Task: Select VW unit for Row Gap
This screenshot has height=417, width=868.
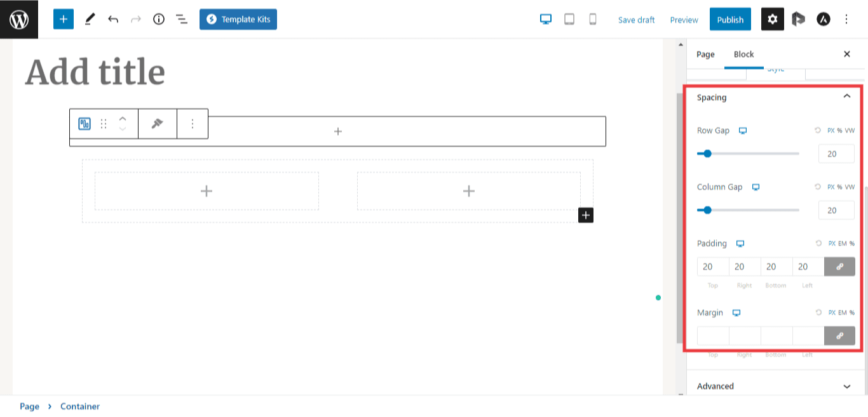Action: [x=850, y=131]
